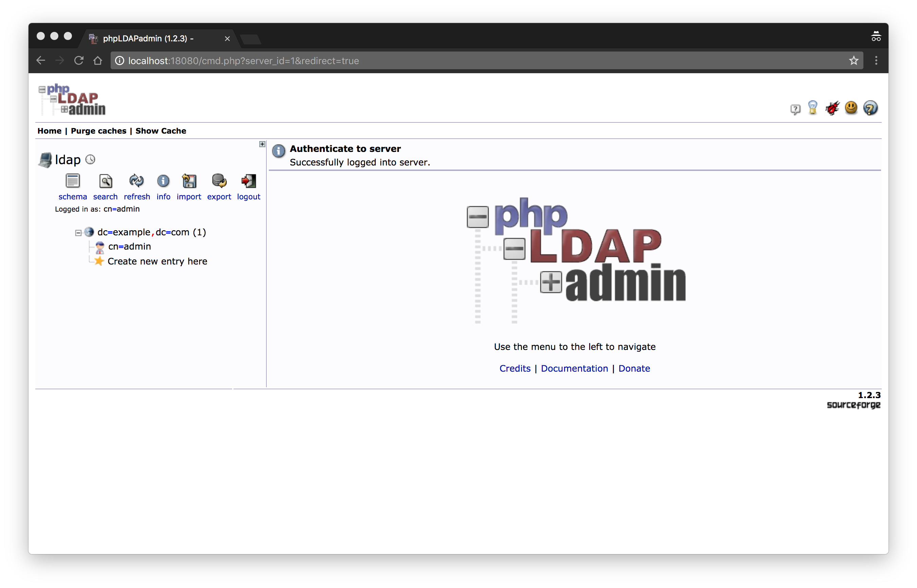The height and width of the screenshot is (588, 917).
Task: Click the export database icon
Action: pyautogui.click(x=219, y=181)
